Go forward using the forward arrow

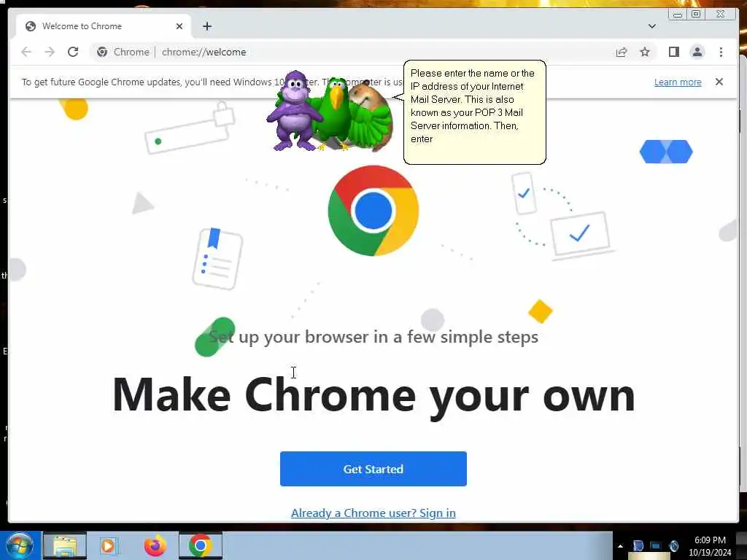point(50,52)
